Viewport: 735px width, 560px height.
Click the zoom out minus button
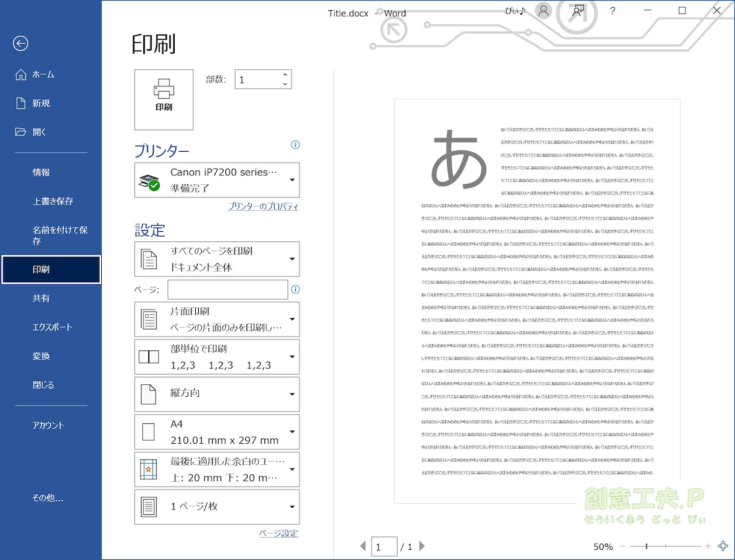pyautogui.click(x=623, y=546)
